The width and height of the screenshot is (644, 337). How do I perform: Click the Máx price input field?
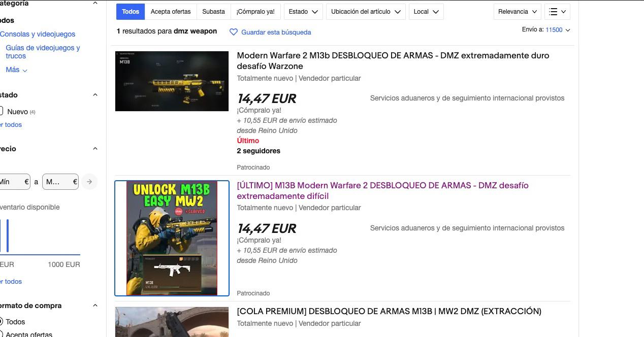pos(60,182)
